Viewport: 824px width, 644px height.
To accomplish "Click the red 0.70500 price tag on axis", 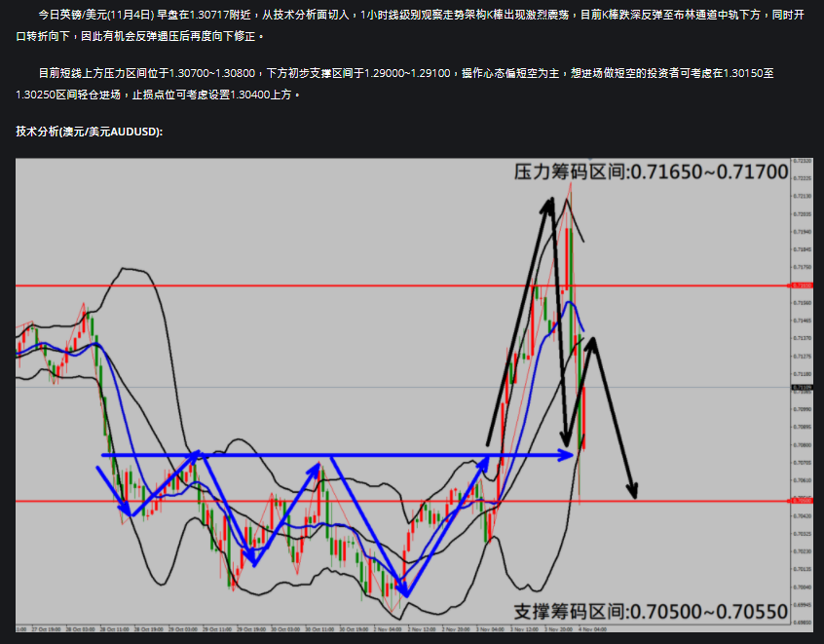I will [x=802, y=501].
